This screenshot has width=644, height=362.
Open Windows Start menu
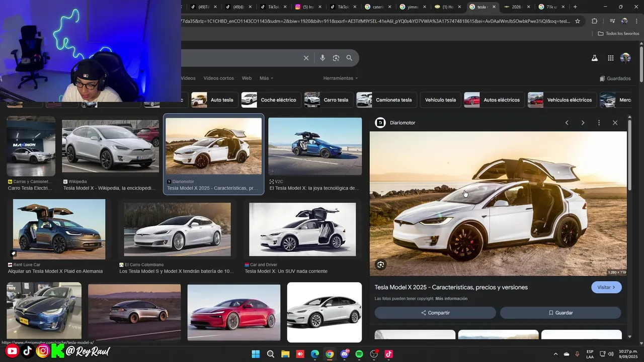click(x=256, y=354)
